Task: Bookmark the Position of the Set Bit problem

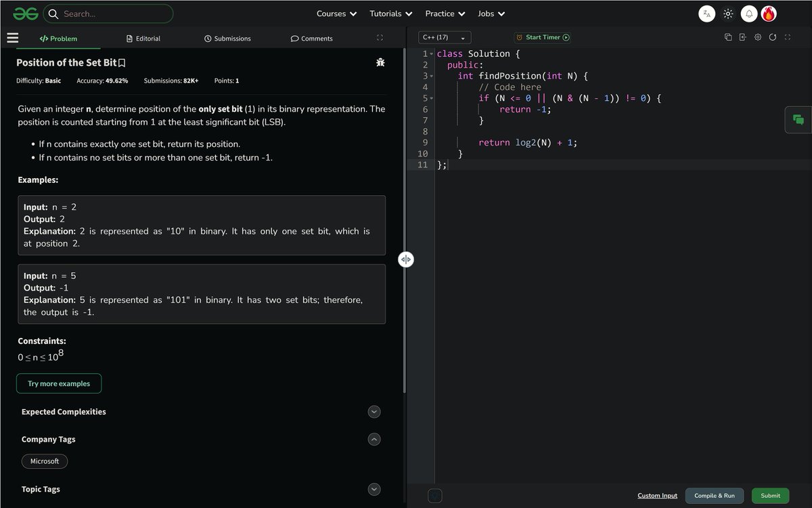Action: point(122,63)
